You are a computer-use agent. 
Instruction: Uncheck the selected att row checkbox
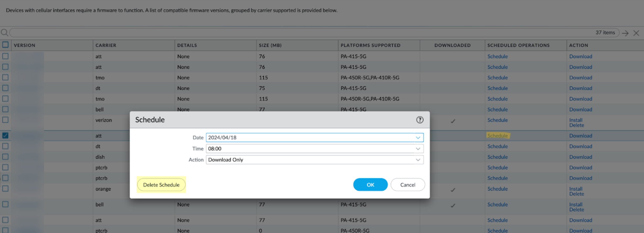pyautogui.click(x=5, y=136)
